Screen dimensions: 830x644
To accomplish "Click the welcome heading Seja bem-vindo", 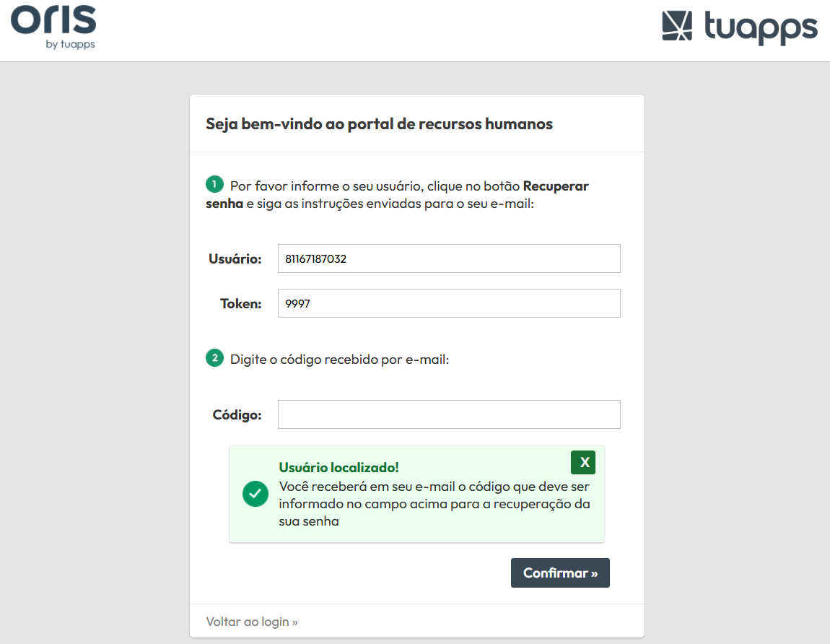I will point(379,124).
